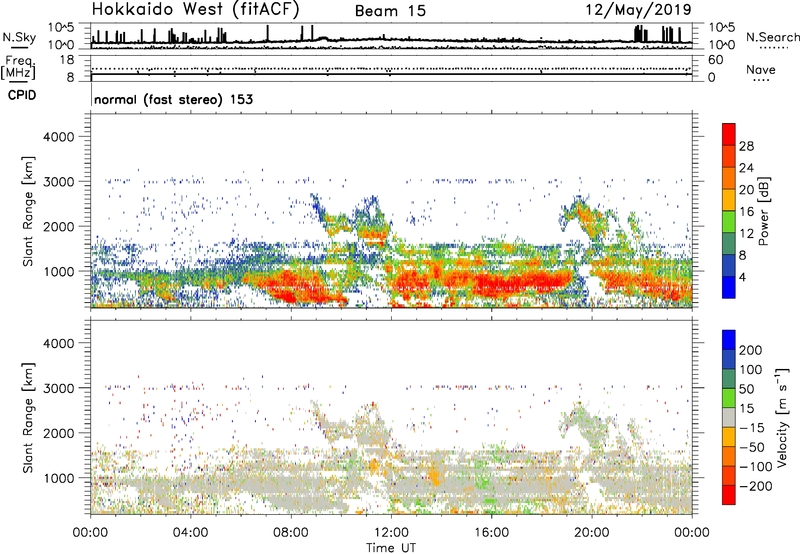Click the title "Hokkaido West (fitACF)"

coord(195,9)
